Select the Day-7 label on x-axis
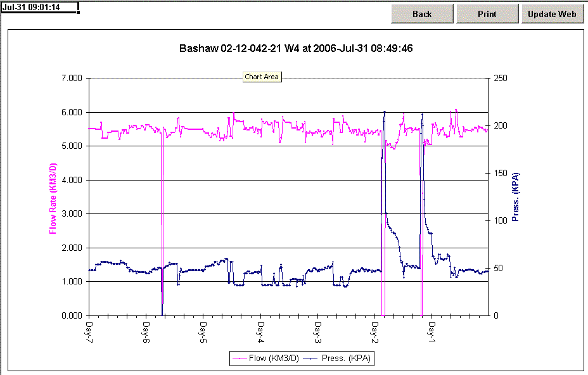The height and width of the screenshot is (375, 588). click(89, 333)
